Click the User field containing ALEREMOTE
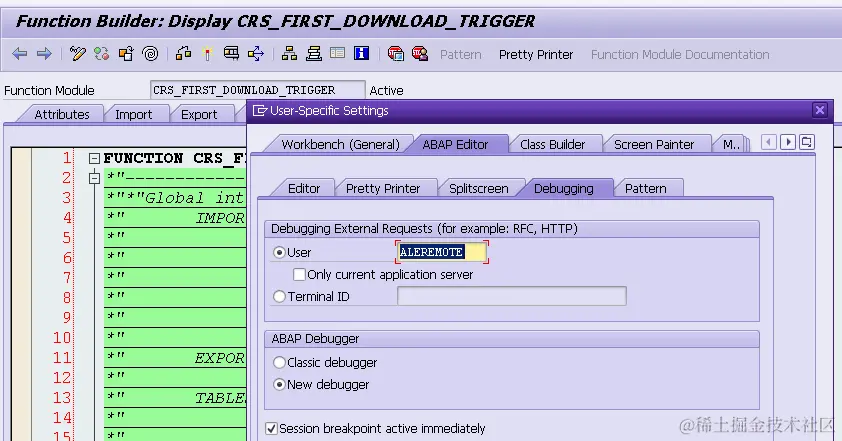The image size is (842, 441). (442, 252)
